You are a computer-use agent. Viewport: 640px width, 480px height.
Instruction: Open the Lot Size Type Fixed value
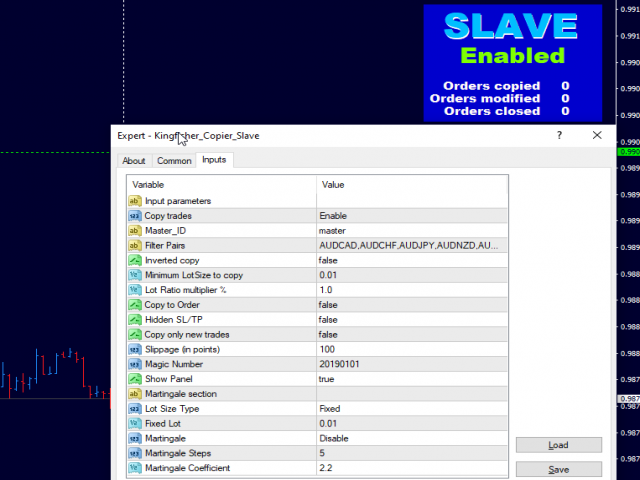click(x=412, y=409)
